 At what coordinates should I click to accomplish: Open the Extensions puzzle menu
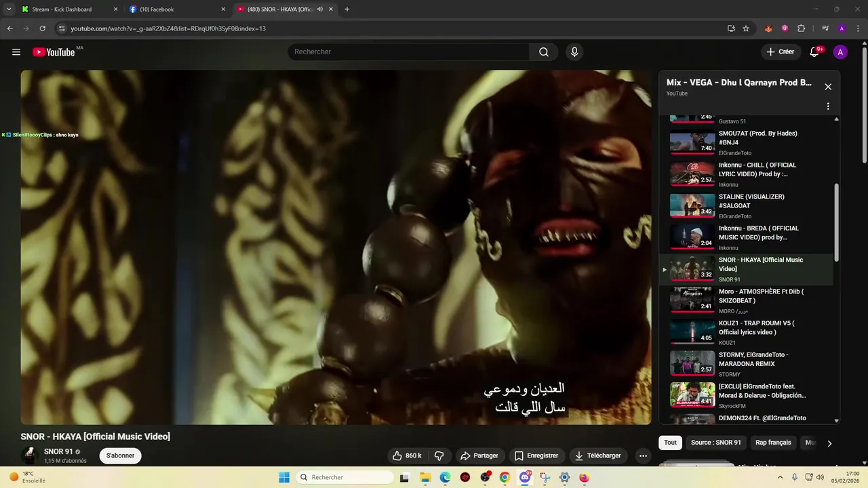(x=801, y=28)
